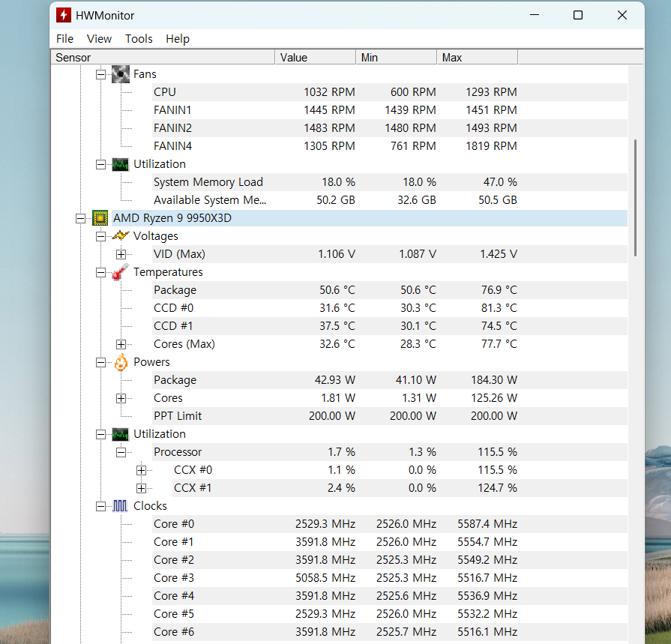
Task: Click the Clocks waveform icon
Action: click(x=120, y=506)
